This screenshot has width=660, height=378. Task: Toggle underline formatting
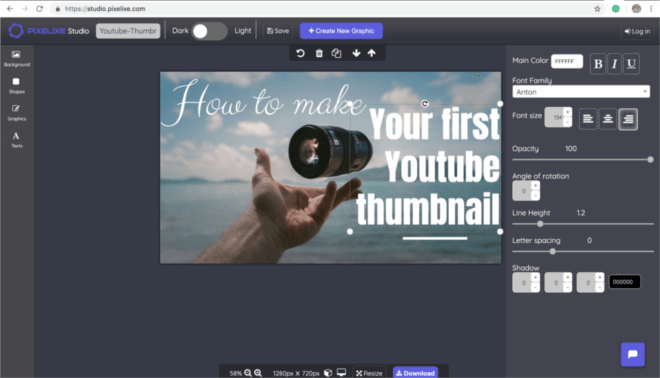pos(631,64)
